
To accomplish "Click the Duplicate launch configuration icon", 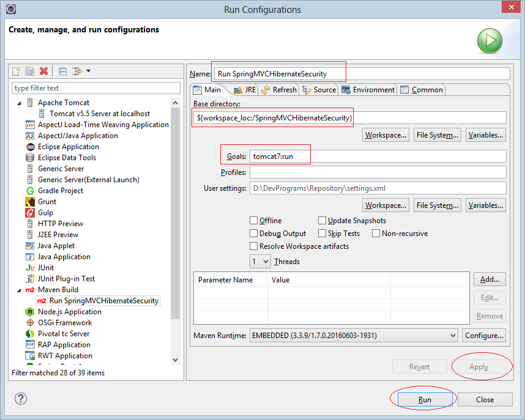I will click(x=30, y=71).
